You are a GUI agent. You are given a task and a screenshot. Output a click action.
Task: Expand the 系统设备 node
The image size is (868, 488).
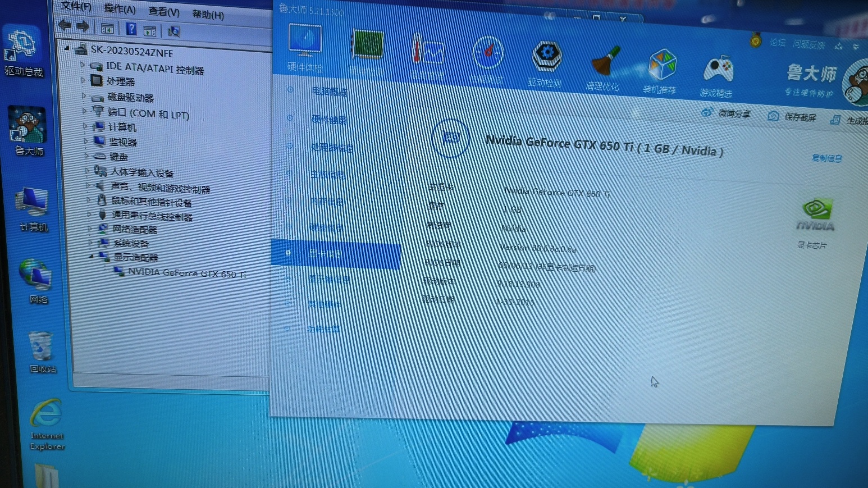[x=90, y=242]
